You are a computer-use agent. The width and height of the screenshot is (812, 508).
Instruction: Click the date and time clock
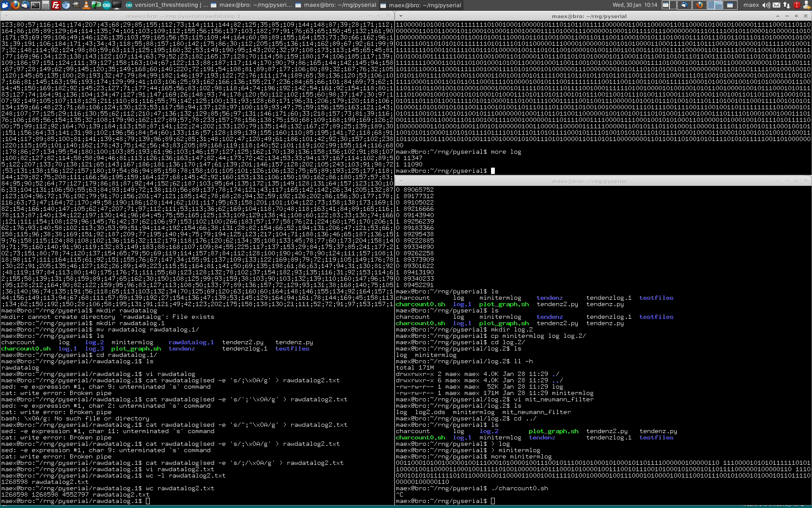634,5
